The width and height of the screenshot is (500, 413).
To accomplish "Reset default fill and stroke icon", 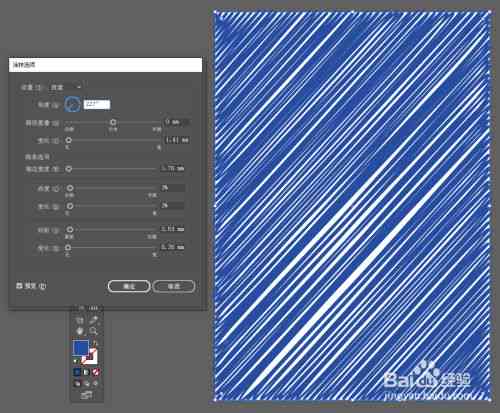I will tap(76, 361).
